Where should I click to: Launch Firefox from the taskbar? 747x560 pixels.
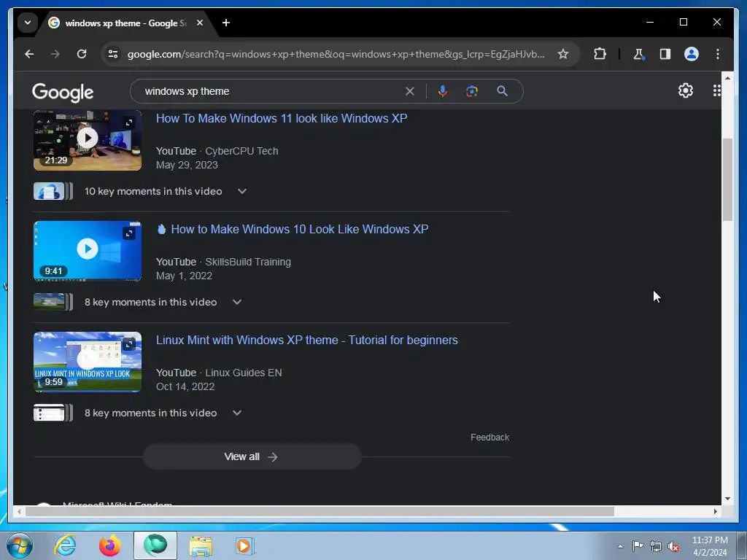click(x=109, y=545)
